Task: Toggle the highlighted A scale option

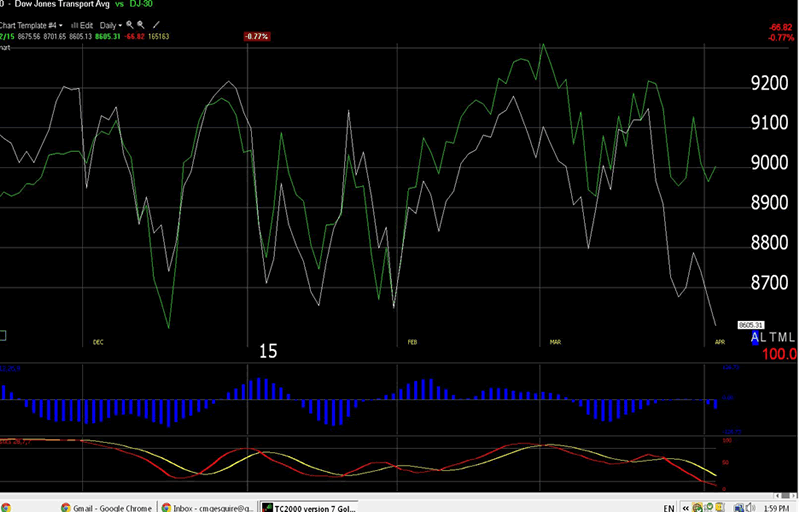Action: point(755,338)
